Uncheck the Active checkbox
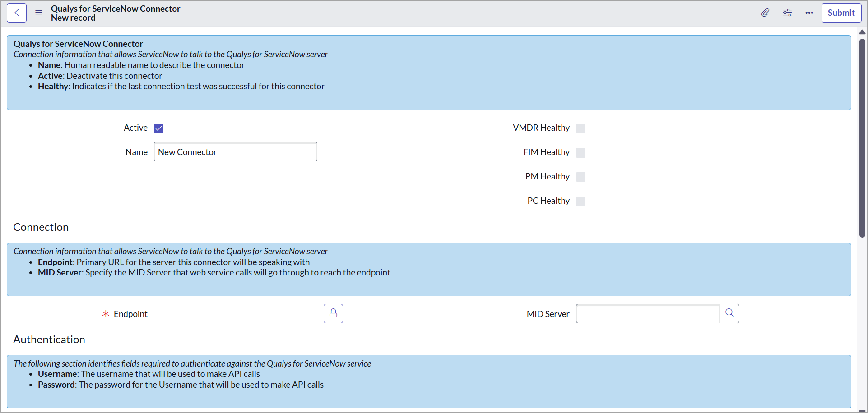This screenshot has width=868, height=413. pos(159,128)
